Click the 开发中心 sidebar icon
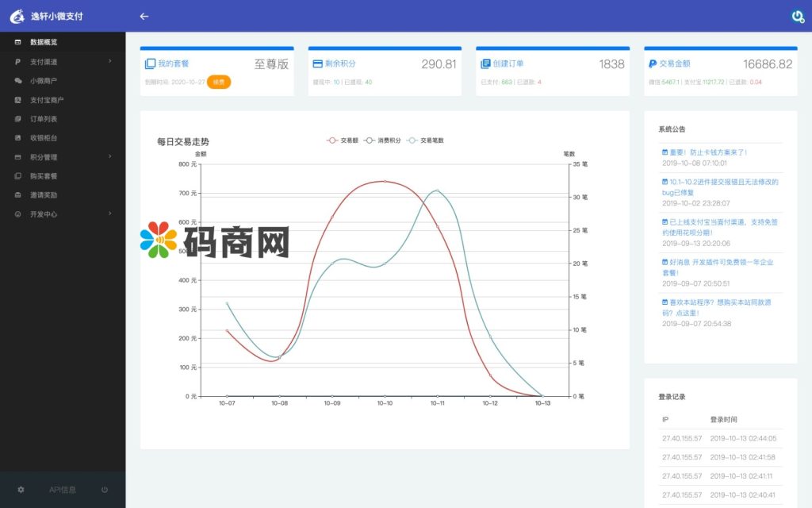 tap(18, 214)
